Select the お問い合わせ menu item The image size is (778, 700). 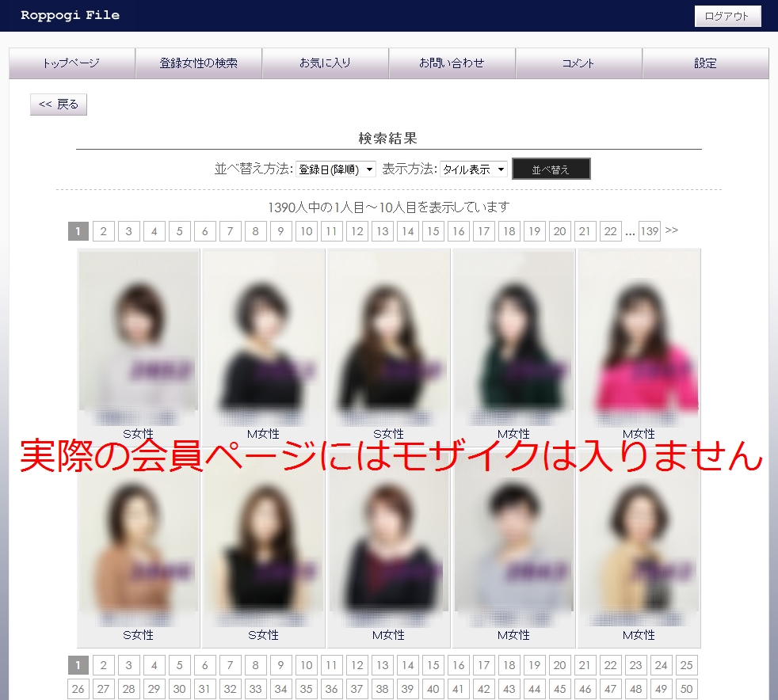click(x=452, y=63)
